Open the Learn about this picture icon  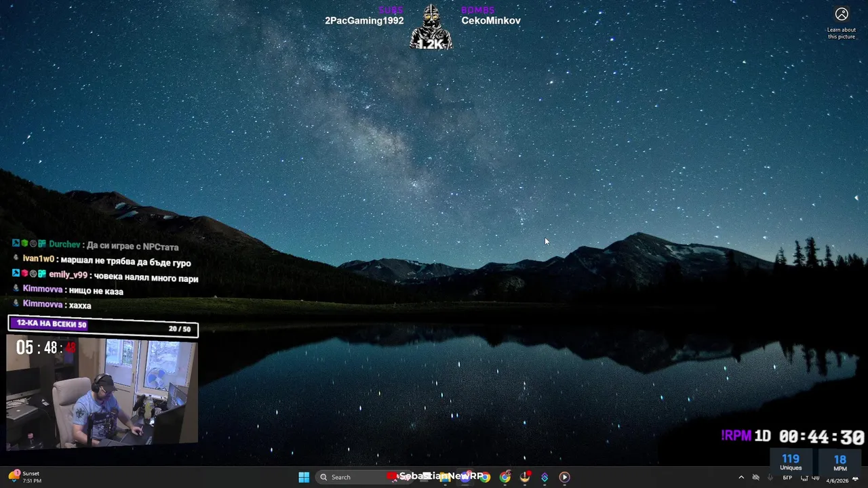[x=842, y=22]
